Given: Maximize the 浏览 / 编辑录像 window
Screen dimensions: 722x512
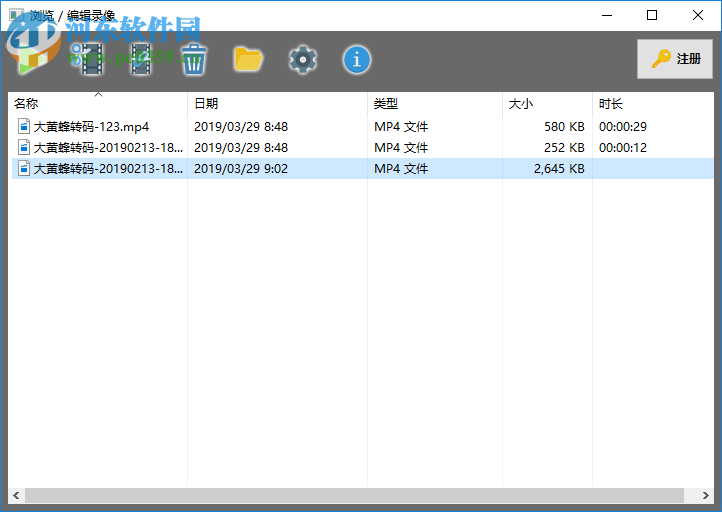Looking at the screenshot, I should click(x=652, y=16).
